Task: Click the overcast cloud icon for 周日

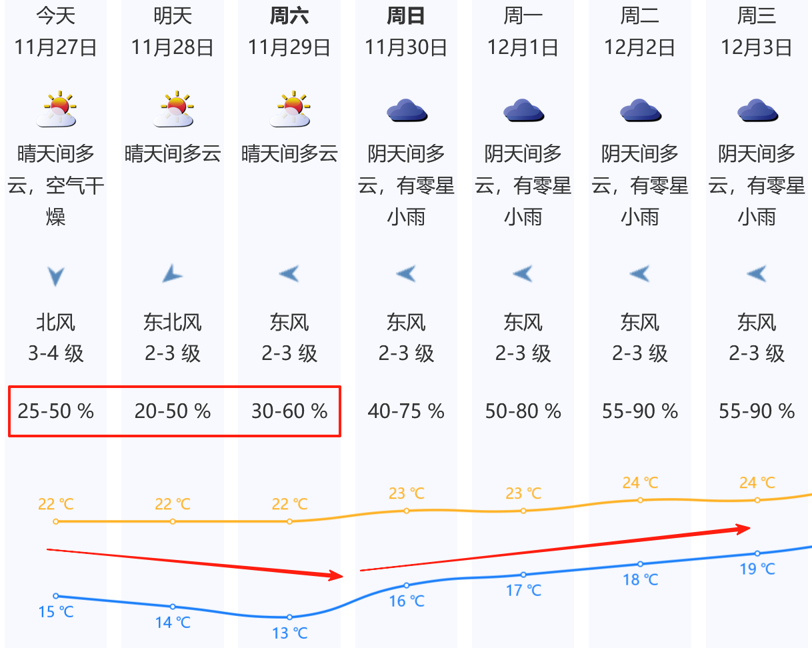Action: click(407, 110)
